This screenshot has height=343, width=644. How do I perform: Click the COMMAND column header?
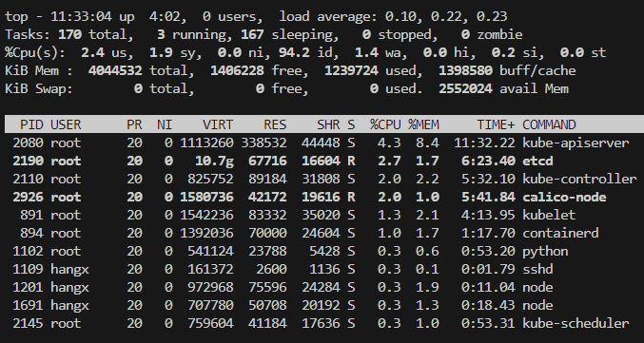point(549,124)
